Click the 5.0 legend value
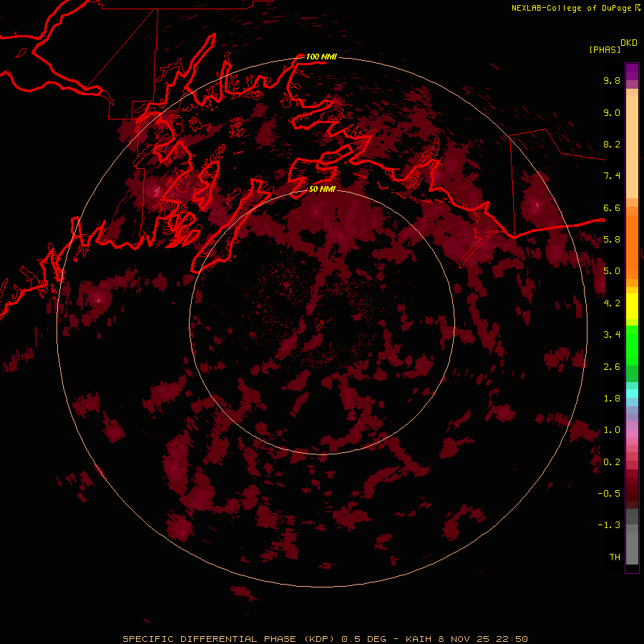The width and height of the screenshot is (644, 644). point(612,271)
